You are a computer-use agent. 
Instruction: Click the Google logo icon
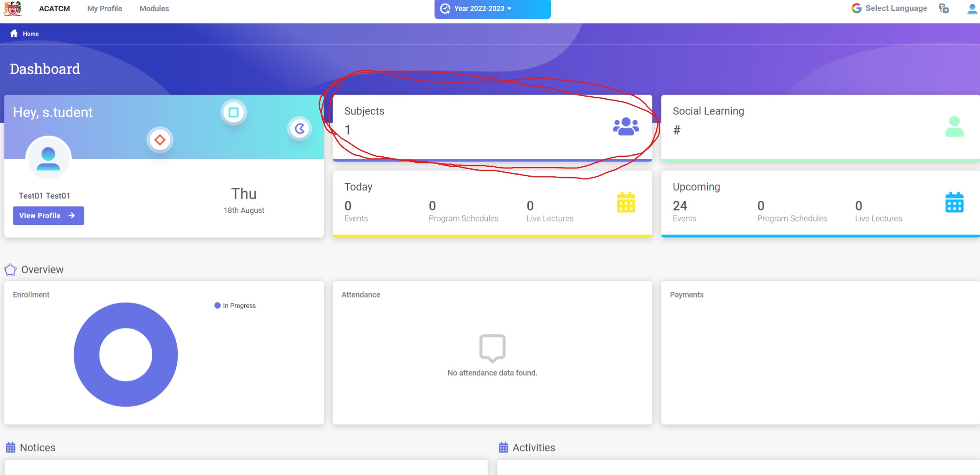(x=856, y=8)
